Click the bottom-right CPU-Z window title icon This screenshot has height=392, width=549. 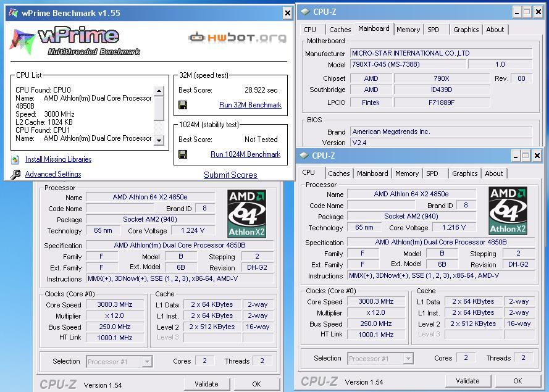click(304, 156)
